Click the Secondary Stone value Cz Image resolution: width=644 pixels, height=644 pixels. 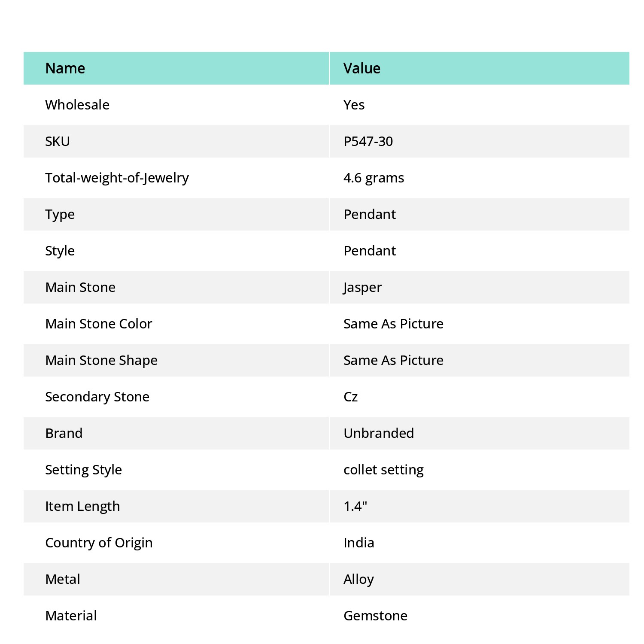(350, 397)
